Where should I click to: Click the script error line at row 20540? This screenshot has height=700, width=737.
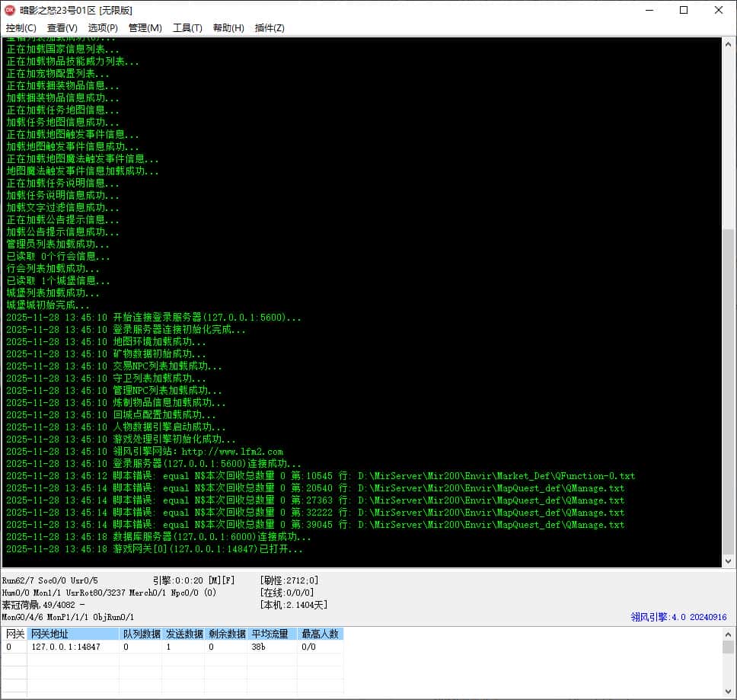[x=315, y=488]
